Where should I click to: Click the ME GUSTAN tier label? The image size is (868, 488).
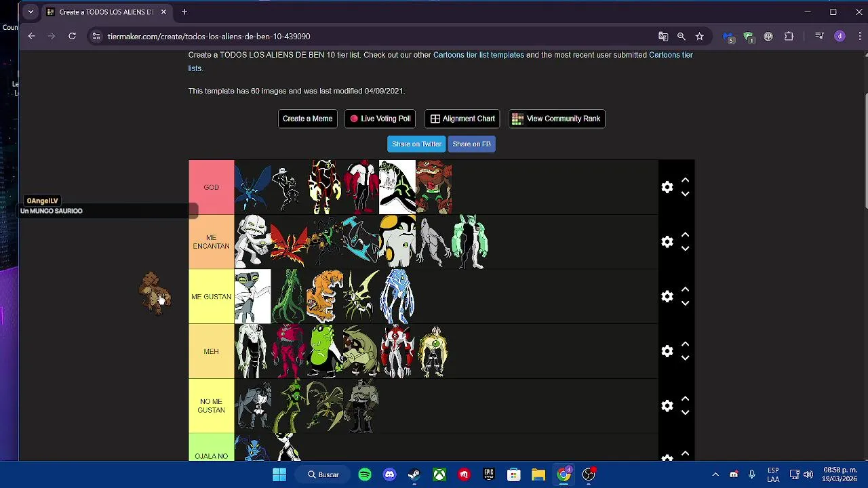(211, 297)
